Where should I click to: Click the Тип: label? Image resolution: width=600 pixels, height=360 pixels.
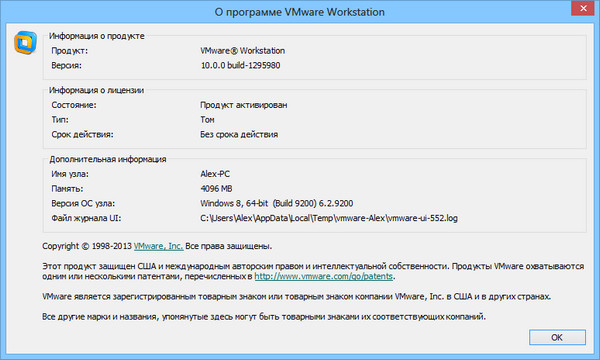(60, 120)
